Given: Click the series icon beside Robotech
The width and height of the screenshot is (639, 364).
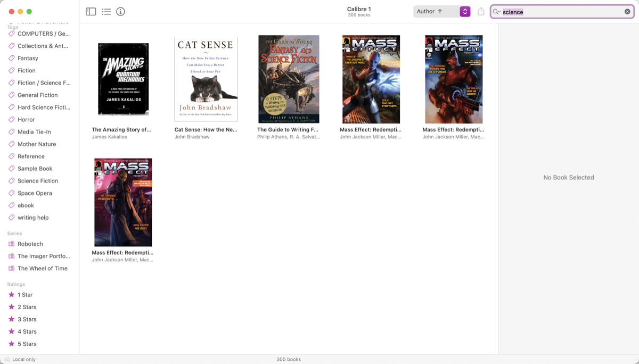Looking at the screenshot, I should pos(12,244).
